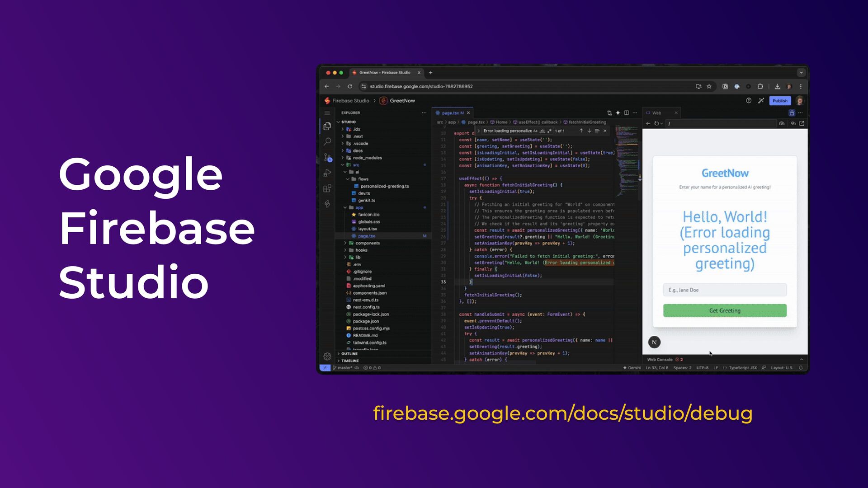Screen dimensions: 868x488
Task: Toggle replace chevron in find widget
Action: pos(479,131)
